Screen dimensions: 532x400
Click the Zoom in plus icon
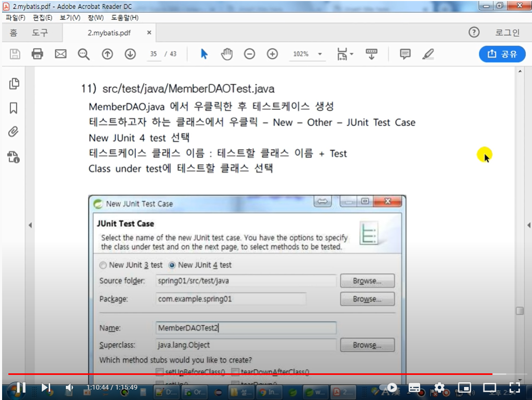pos(272,54)
